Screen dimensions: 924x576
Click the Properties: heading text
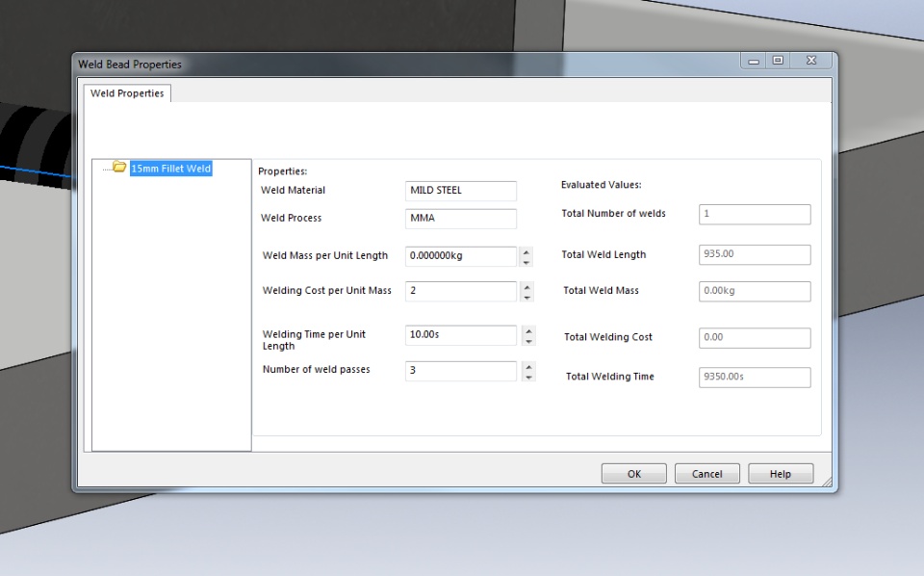[282, 171]
